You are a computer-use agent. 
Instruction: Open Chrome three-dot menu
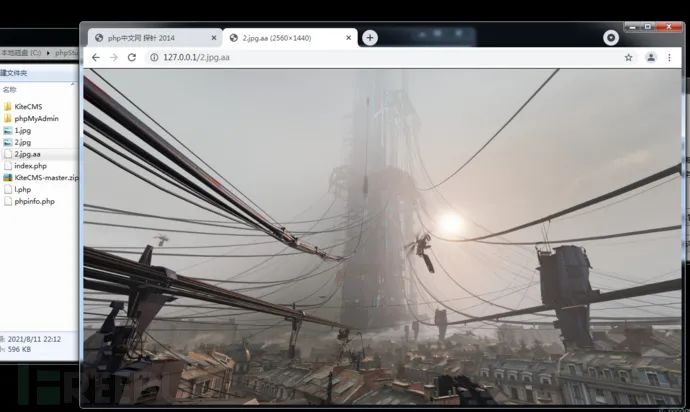[669, 58]
